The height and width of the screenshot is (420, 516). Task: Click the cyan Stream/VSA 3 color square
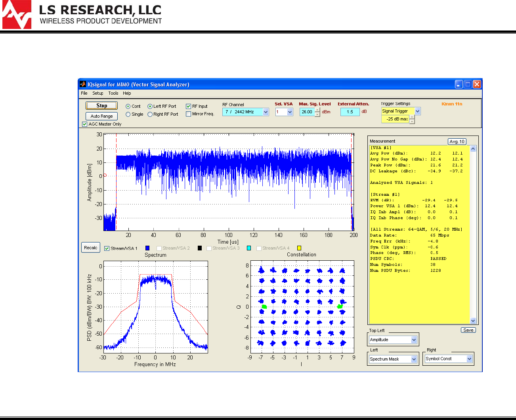(249, 248)
